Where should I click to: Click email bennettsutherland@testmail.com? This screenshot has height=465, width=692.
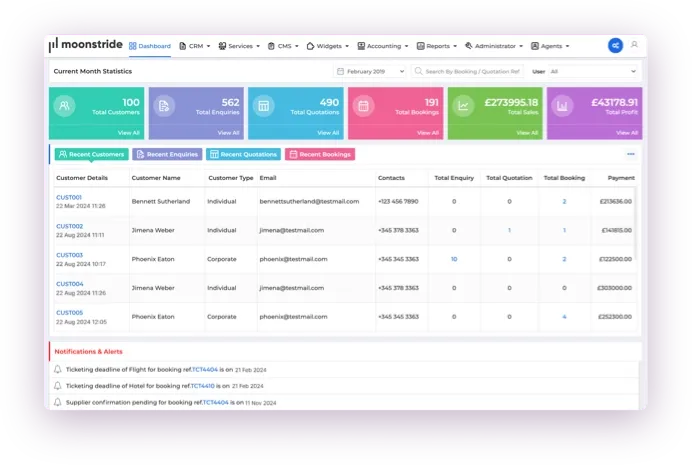click(x=309, y=201)
